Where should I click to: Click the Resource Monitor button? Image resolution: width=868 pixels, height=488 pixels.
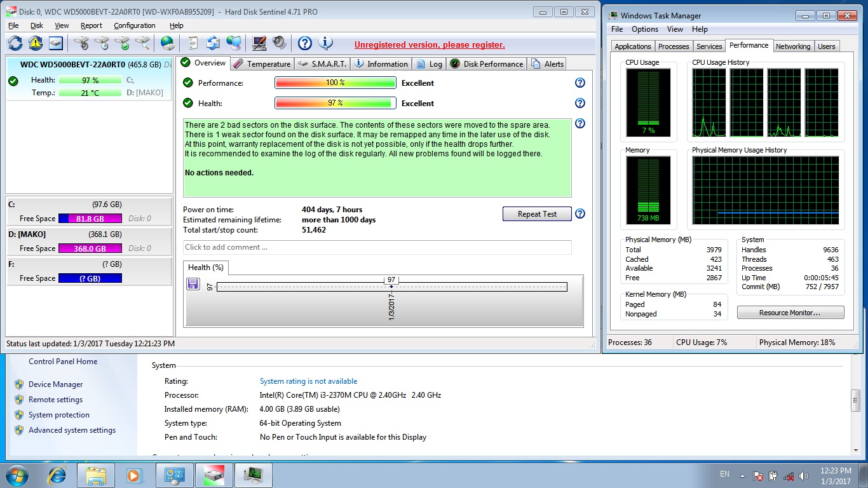coord(790,313)
